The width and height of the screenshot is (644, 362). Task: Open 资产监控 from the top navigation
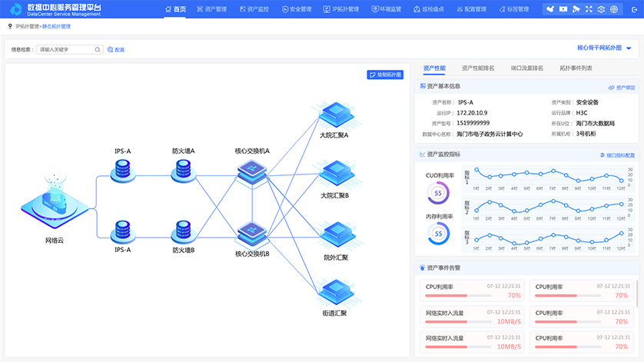[x=254, y=9]
